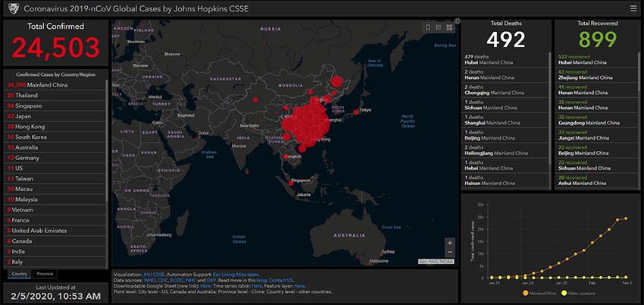Screen dimensions: 644x305
Task: Open the hamburger menu in the header
Action: pos(633,8)
